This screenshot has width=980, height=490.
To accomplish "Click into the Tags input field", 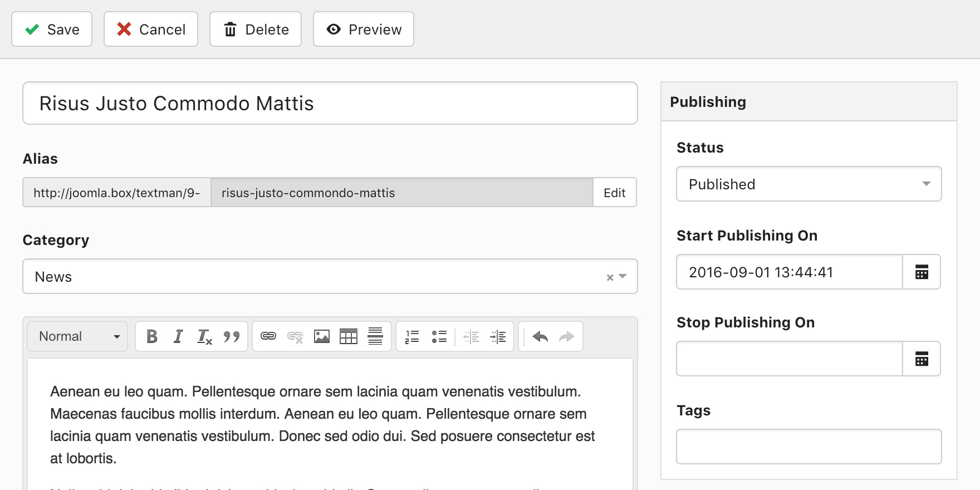I will click(808, 447).
